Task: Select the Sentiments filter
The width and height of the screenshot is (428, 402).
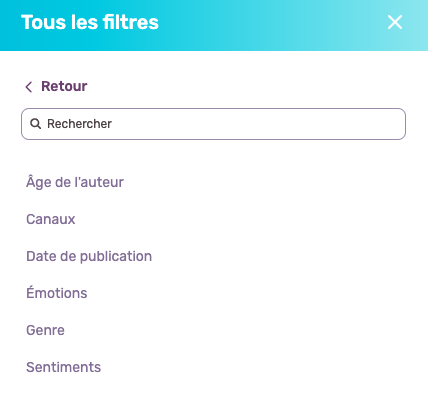Action: click(x=63, y=367)
